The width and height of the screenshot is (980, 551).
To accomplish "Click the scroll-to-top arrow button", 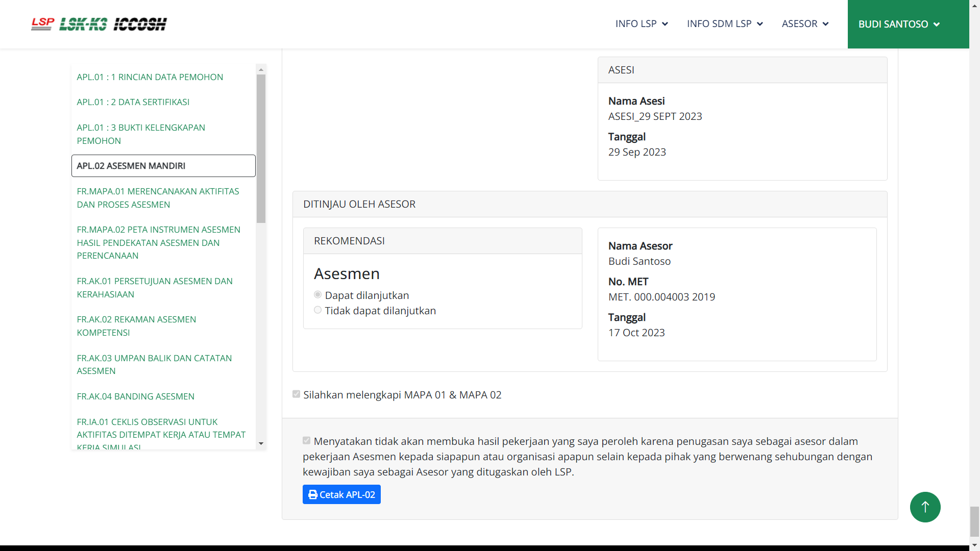I will coord(925,507).
